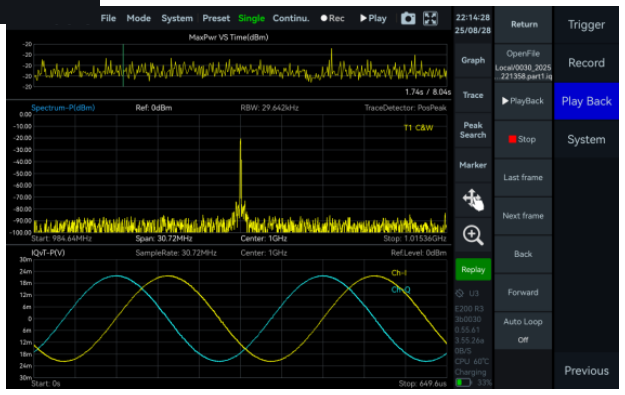Click the IQvT-P(V) label
625x395 pixels.
pyautogui.click(x=48, y=253)
